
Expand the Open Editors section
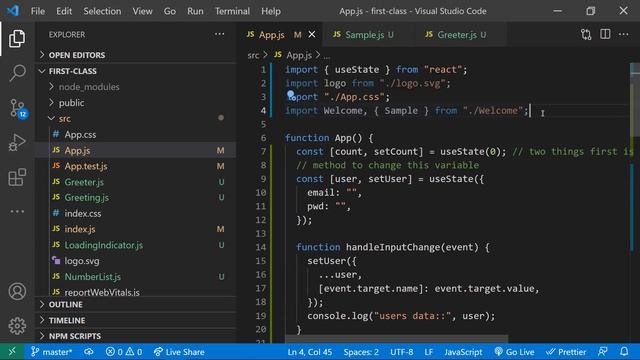pos(137,55)
